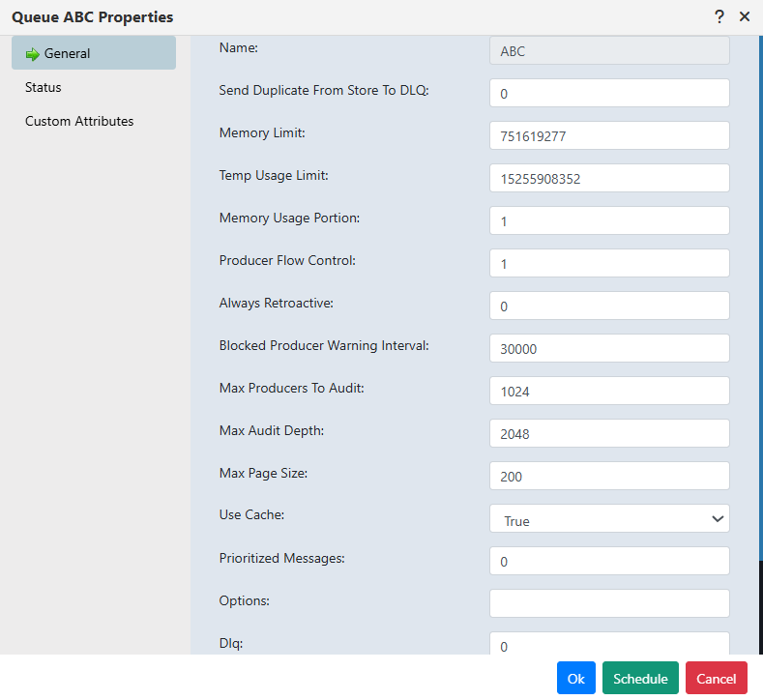
Task: Edit the Always Retroactive value
Action: tap(609, 306)
